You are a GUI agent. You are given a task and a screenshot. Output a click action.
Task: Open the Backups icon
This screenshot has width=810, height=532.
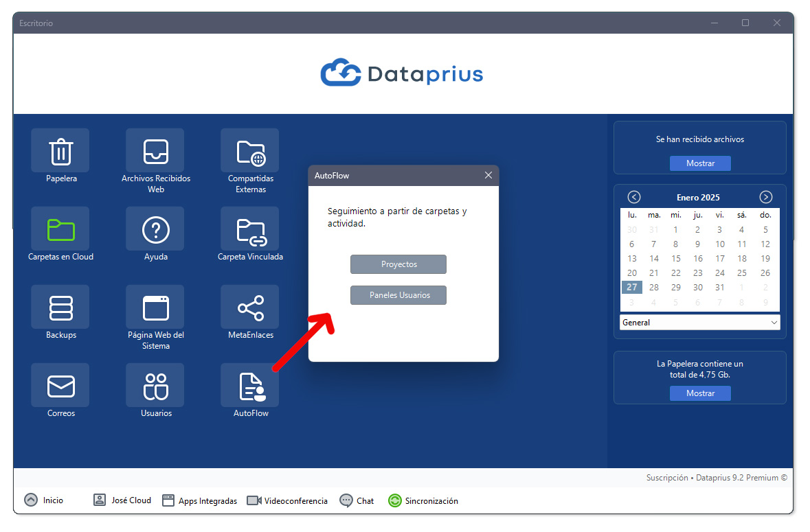click(60, 307)
